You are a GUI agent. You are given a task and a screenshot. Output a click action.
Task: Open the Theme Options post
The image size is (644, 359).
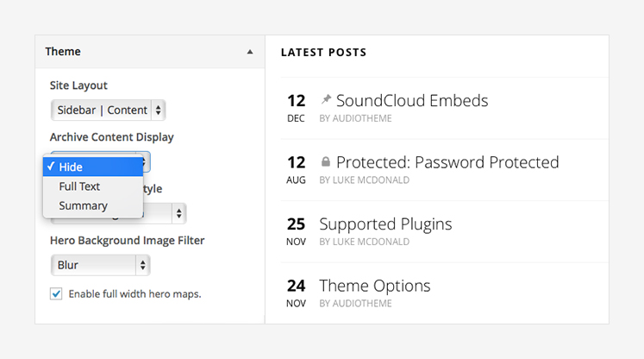pos(374,286)
